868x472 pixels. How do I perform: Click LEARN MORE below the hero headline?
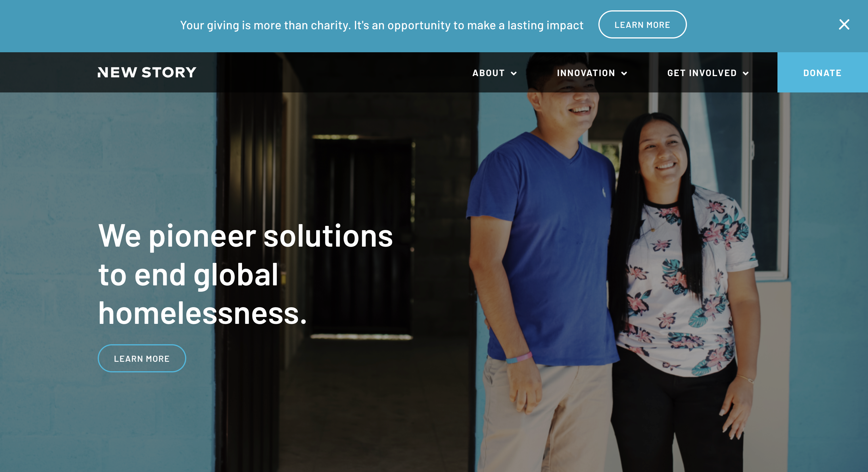pyautogui.click(x=142, y=358)
